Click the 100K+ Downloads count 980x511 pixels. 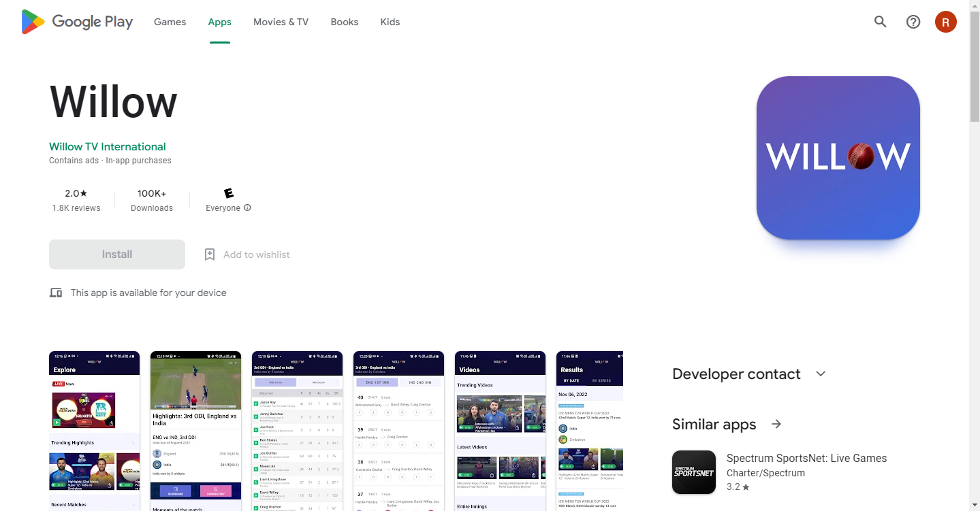pos(152,200)
